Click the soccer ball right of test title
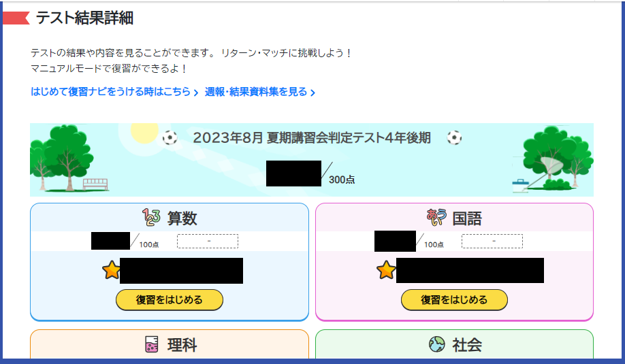Image resolution: width=625 pixels, height=364 pixels. tap(454, 138)
